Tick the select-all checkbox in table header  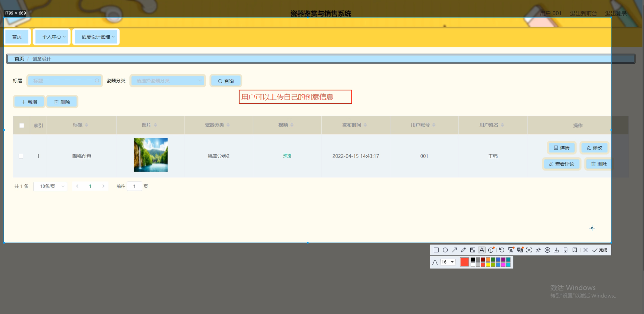tap(22, 125)
